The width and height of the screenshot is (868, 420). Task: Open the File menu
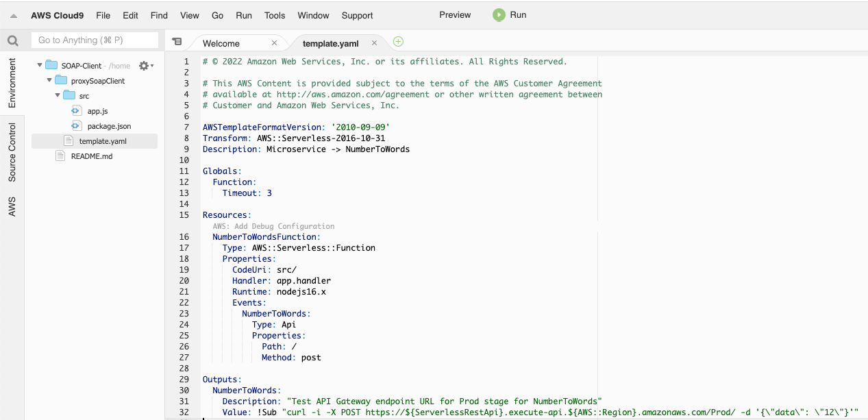click(x=103, y=15)
